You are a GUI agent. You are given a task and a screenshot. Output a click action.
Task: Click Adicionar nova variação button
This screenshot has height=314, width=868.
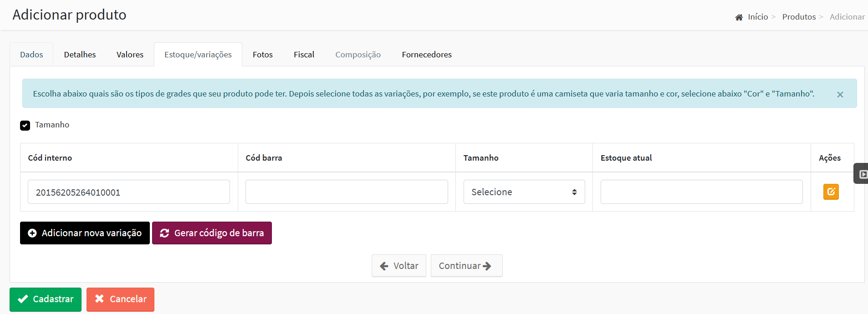pos(85,233)
